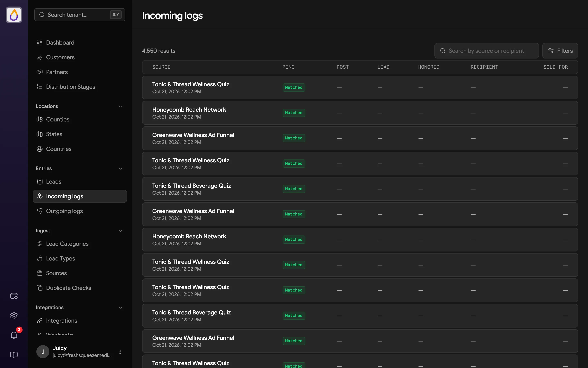
Task: Collapse the Integrations section chevron
Action: tap(120, 308)
